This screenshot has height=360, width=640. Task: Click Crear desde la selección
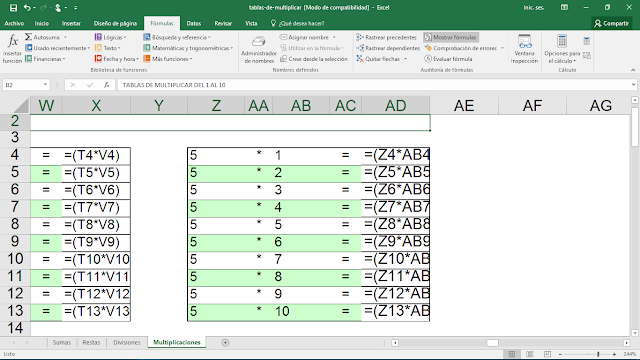point(314,59)
